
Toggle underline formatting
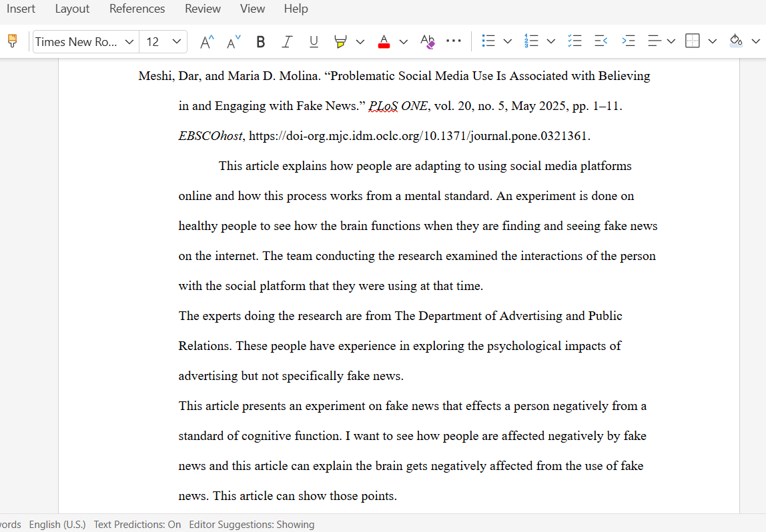point(314,42)
